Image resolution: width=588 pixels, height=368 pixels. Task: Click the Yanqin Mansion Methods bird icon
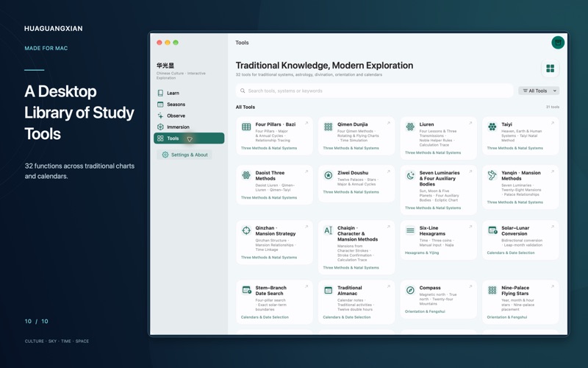tap(492, 175)
